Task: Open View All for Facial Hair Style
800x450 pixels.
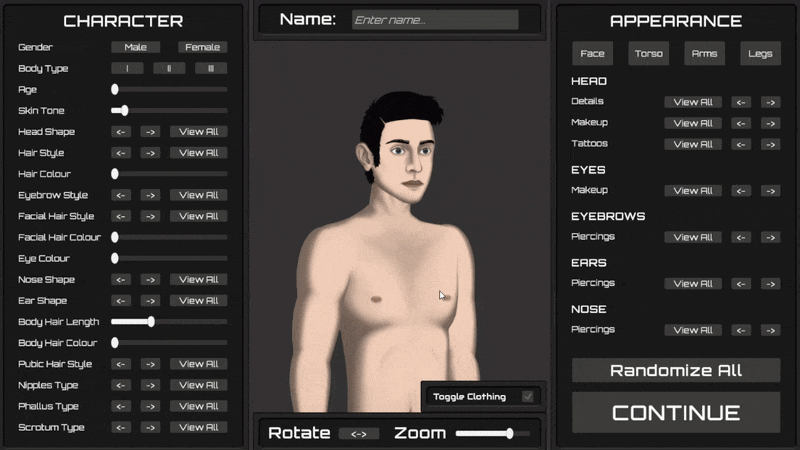Action: click(x=198, y=216)
